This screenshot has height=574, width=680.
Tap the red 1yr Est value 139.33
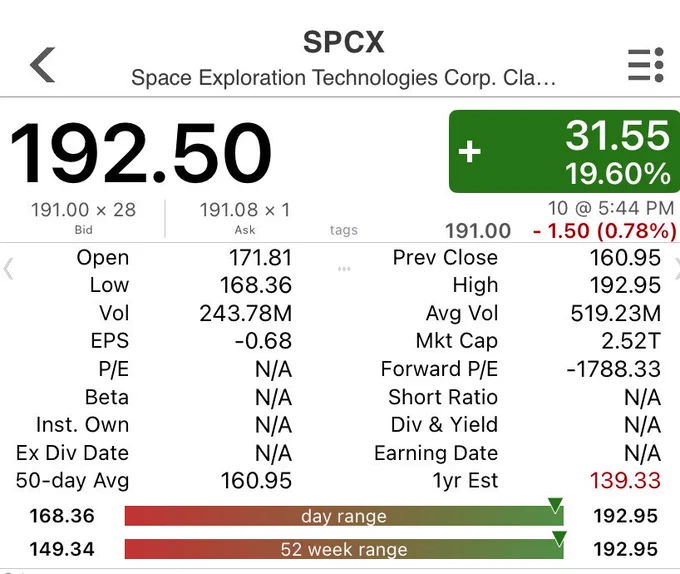pyautogui.click(x=625, y=481)
